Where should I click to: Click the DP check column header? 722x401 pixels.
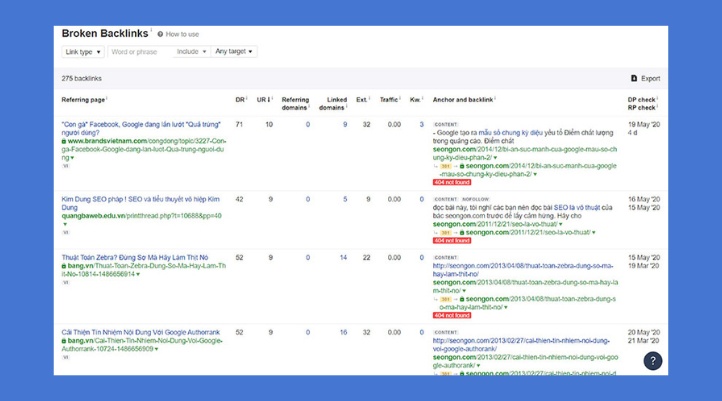pyautogui.click(x=642, y=99)
